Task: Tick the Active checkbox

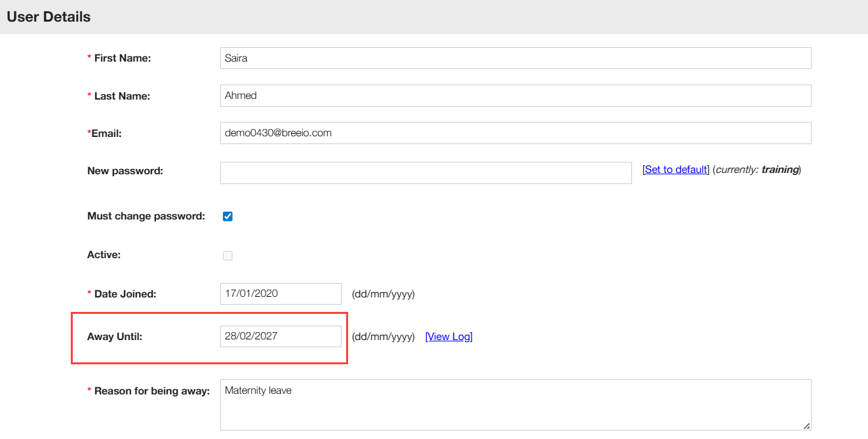Action: click(x=227, y=256)
